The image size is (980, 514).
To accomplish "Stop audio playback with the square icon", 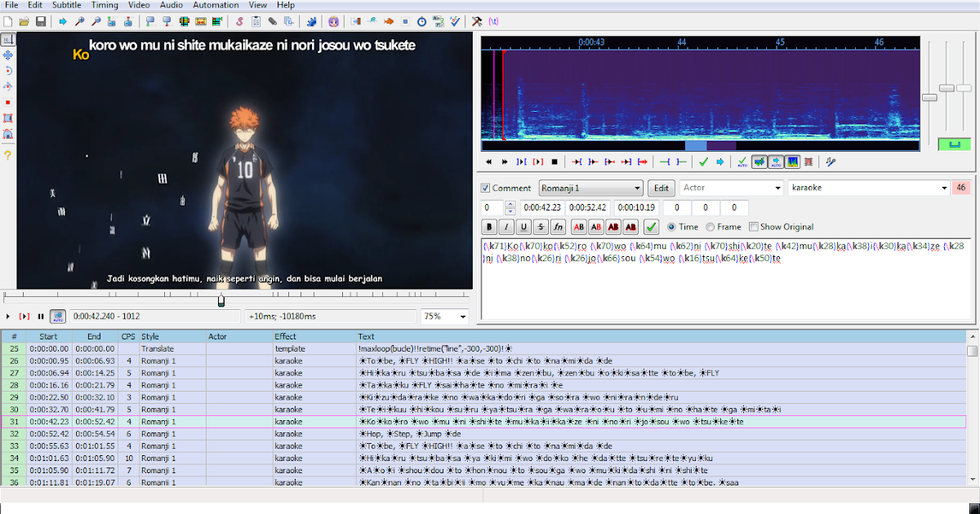I will 555,162.
